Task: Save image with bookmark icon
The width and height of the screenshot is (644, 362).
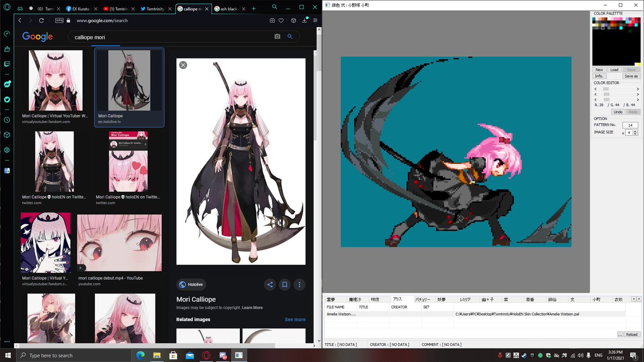Action: click(285, 285)
